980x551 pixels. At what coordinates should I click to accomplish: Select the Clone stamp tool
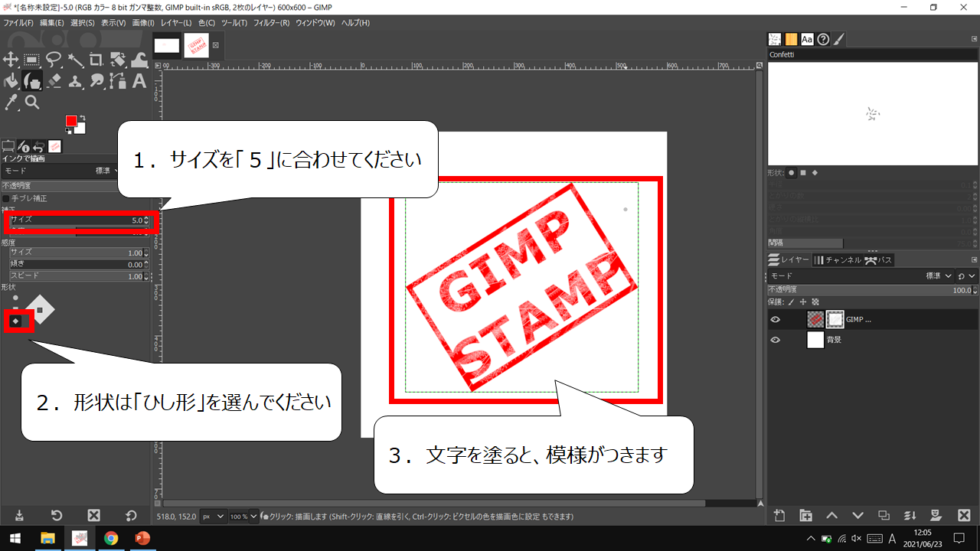coord(75,81)
